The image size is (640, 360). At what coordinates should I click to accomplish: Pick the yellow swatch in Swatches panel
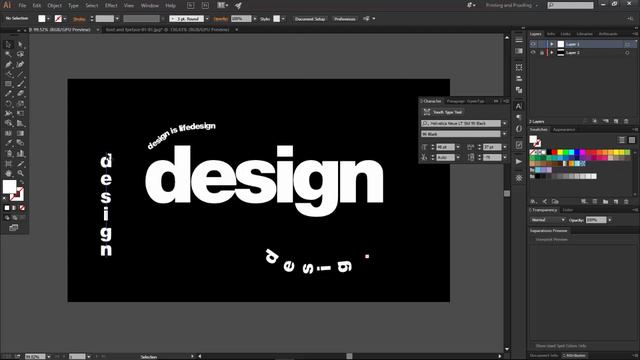coord(560,152)
